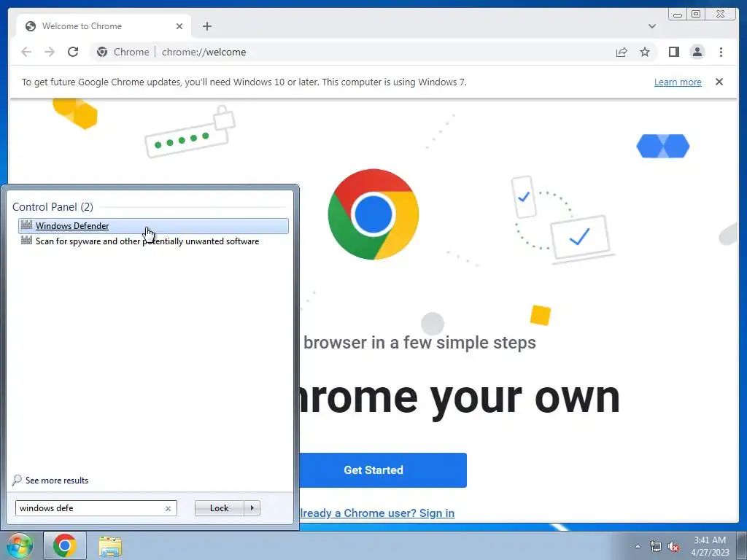This screenshot has height=560, width=747.
Task: Click Learn more about Windows updates
Action: (678, 82)
